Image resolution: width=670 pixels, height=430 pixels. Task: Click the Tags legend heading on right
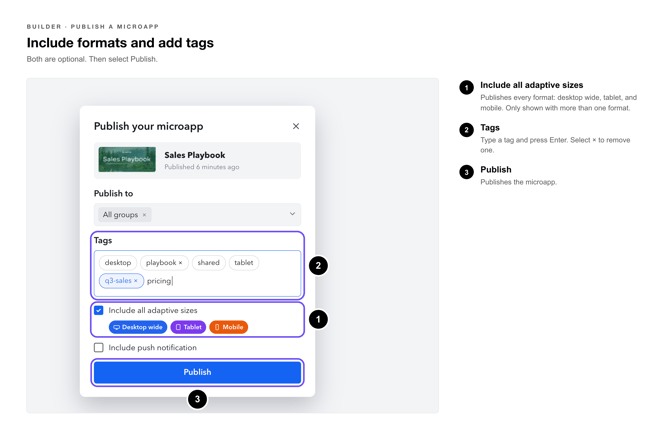pyautogui.click(x=490, y=128)
